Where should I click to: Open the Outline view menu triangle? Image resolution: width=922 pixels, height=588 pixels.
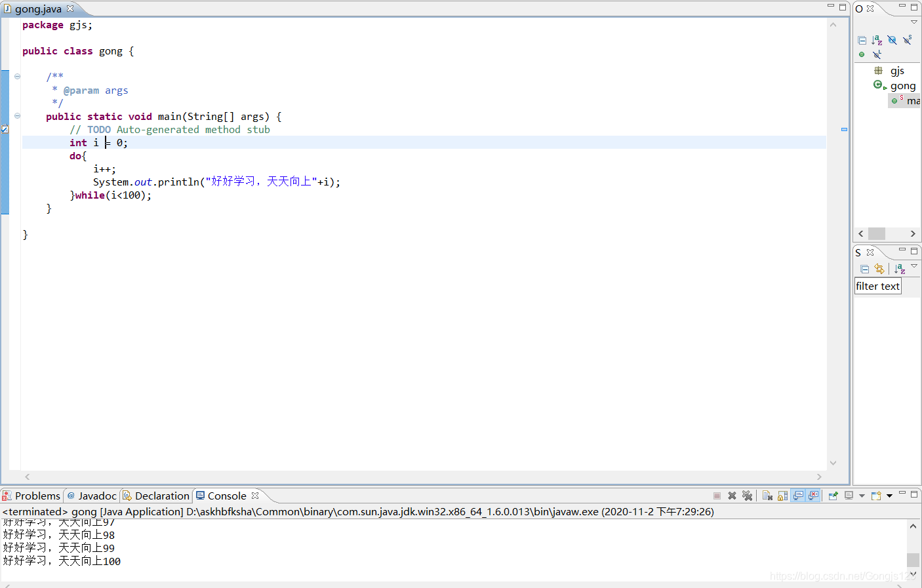[914, 22]
